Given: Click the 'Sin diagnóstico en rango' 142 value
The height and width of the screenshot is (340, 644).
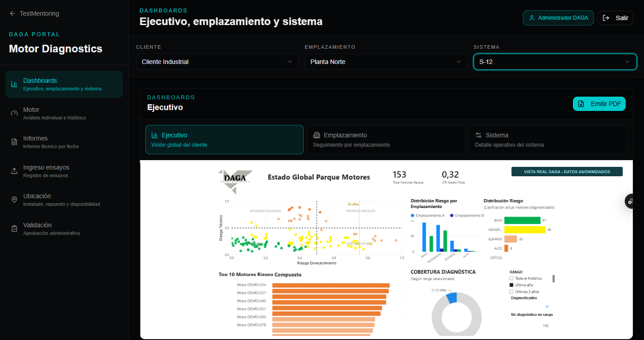Looking at the screenshot, I should [546, 326].
